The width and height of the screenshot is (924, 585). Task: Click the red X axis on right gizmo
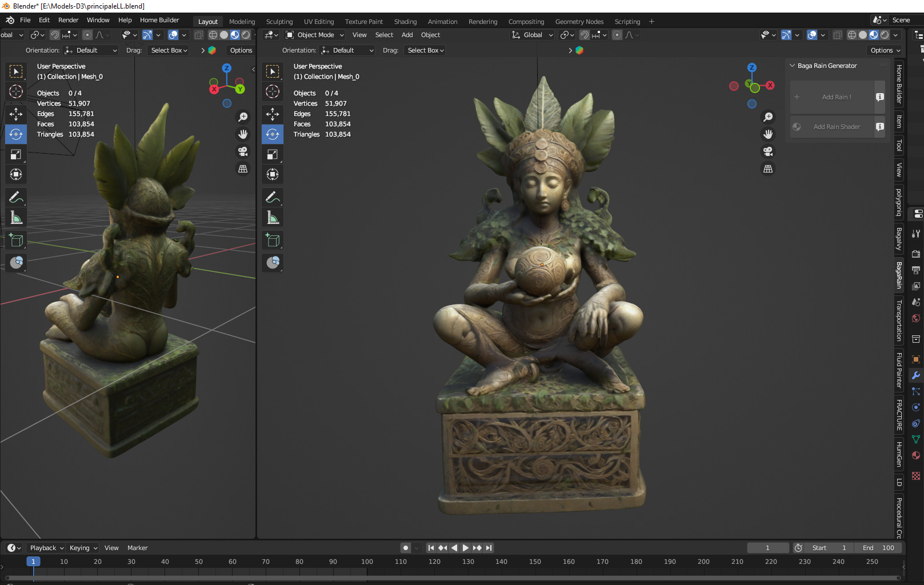click(x=770, y=85)
